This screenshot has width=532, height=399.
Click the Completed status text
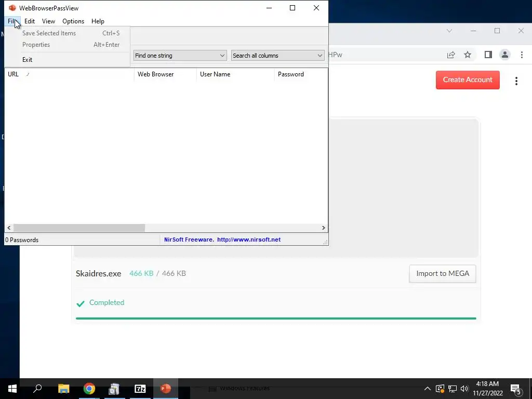point(107,302)
